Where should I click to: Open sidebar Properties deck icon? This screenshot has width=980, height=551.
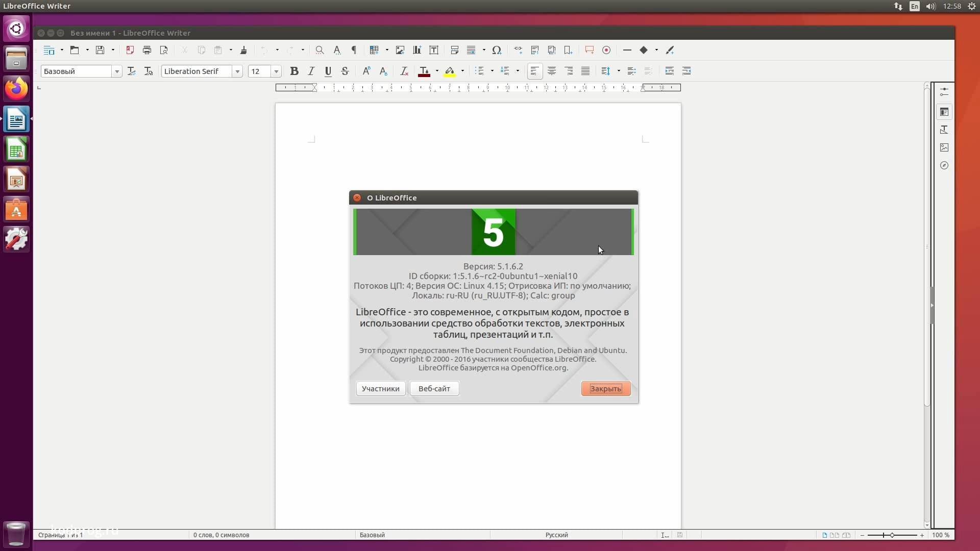[x=944, y=112]
